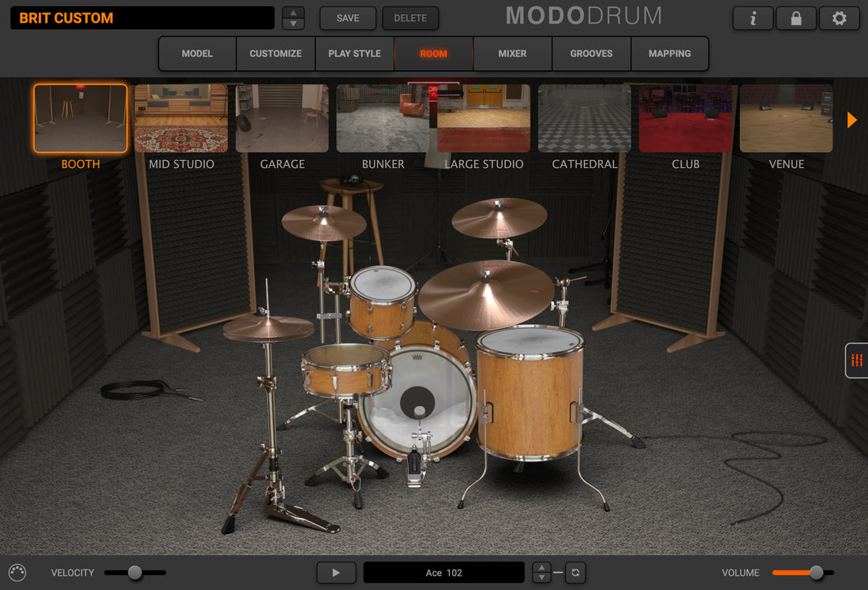Select the LARGE STUDIO room thumbnail
The width and height of the screenshot is (868, 590).
[x=484, y=118]
